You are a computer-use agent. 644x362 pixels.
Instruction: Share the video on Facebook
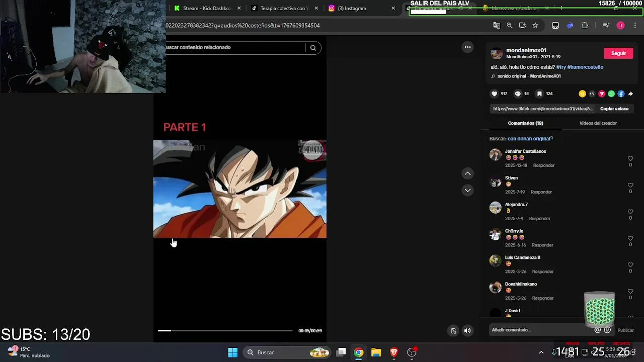621,94
